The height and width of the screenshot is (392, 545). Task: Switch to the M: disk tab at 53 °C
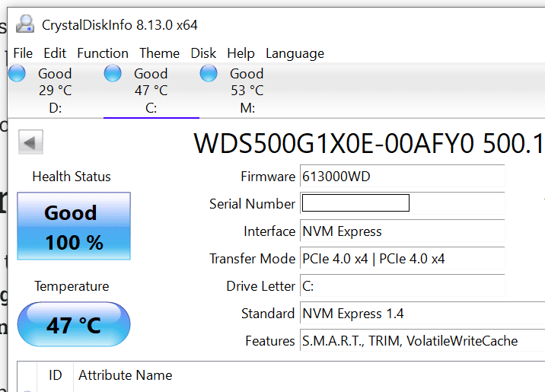coord(247,91)
